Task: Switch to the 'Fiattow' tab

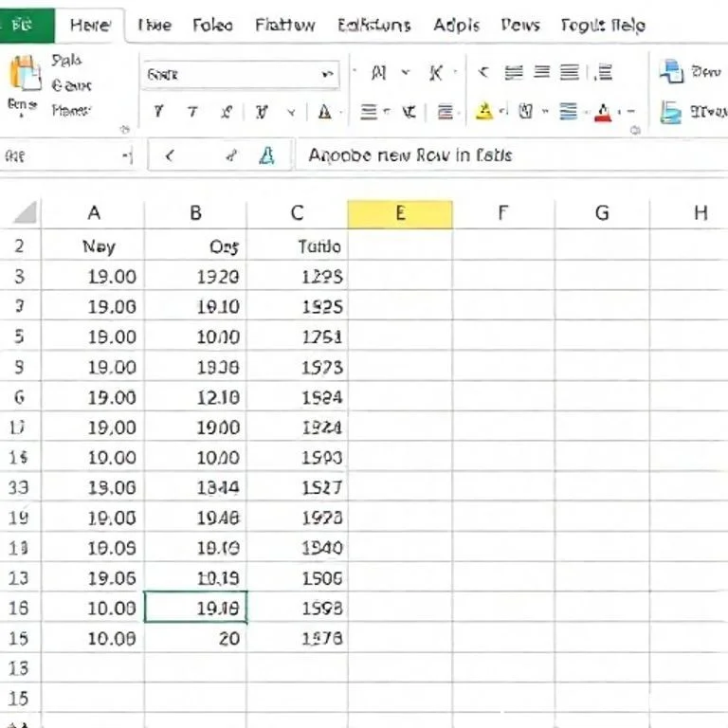Action: (285, 25)
